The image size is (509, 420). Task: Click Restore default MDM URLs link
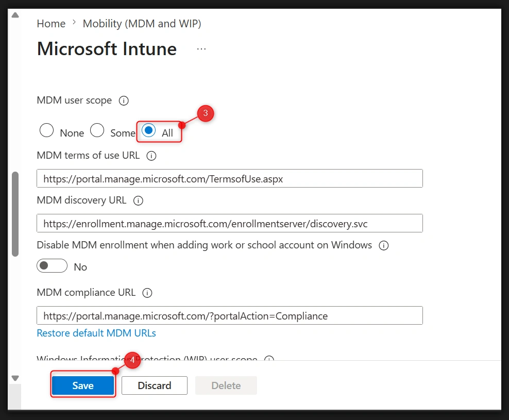96,333
